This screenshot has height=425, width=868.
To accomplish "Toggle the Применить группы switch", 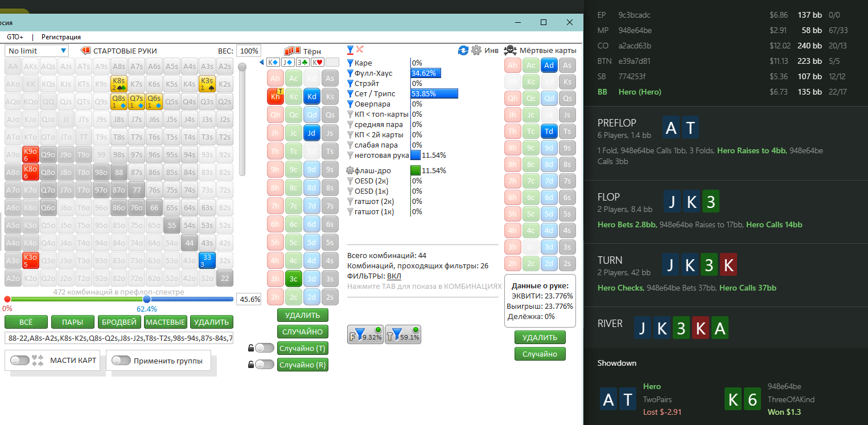I will point(121,360).
